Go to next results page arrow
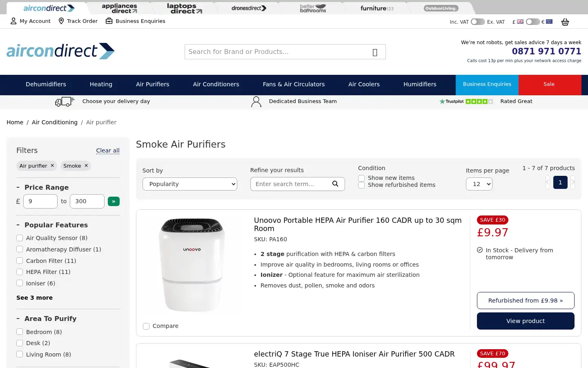The image size is (588, 368). click(572, 182)
